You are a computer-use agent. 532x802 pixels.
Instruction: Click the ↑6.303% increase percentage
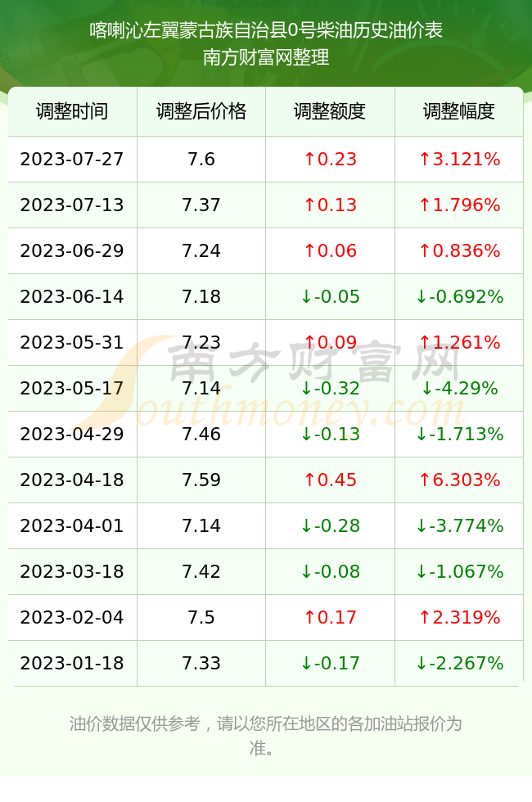pos(459,480)
